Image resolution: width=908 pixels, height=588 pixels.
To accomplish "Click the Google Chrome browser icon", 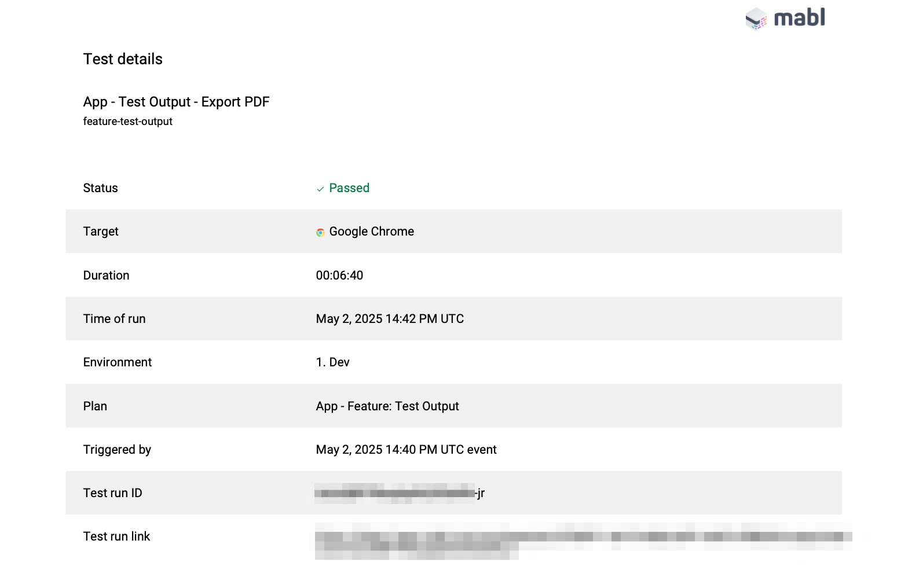I will (x=320, y=232).
